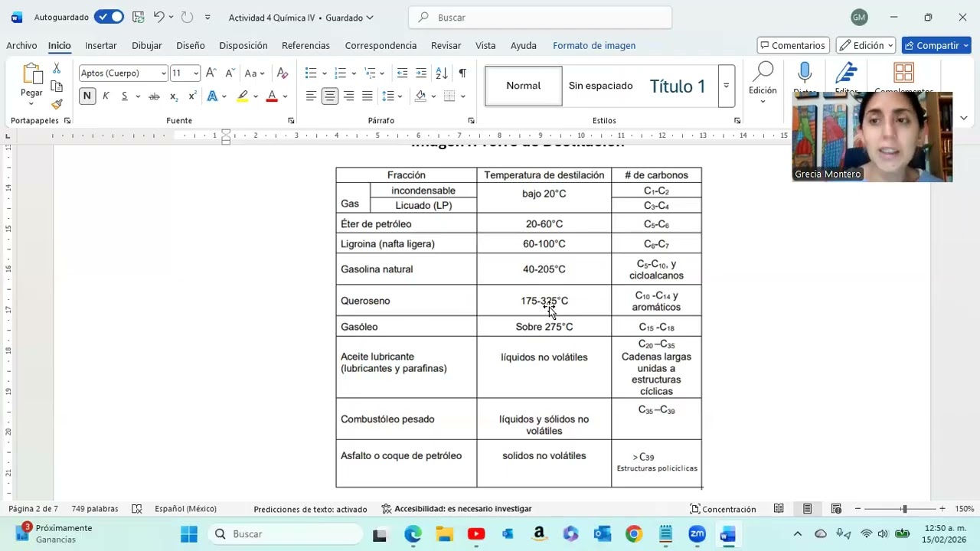Image resolution: width=980 pixels, height=551 pixels.
Task: Apply superscript formatting
Action: pyautogui.click(x=192, y=96)
